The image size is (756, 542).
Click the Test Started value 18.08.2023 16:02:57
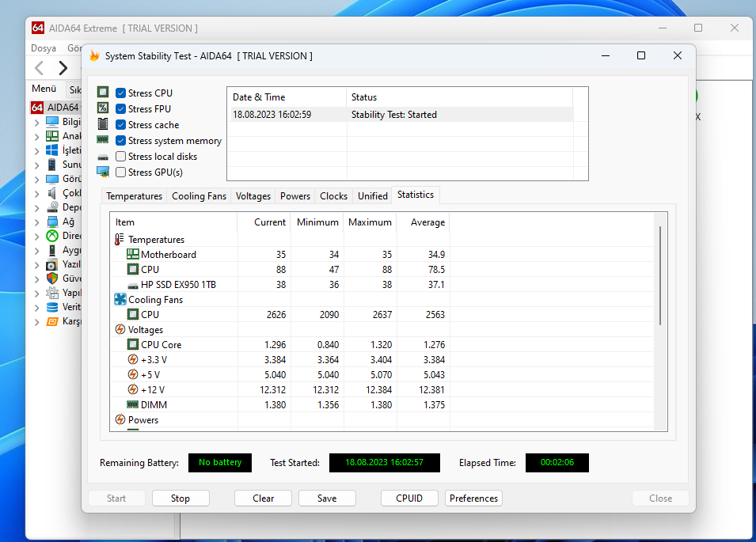384,463
